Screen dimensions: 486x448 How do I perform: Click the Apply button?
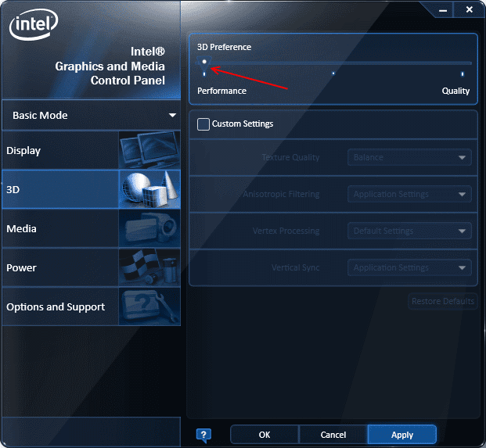click(402, 435)
